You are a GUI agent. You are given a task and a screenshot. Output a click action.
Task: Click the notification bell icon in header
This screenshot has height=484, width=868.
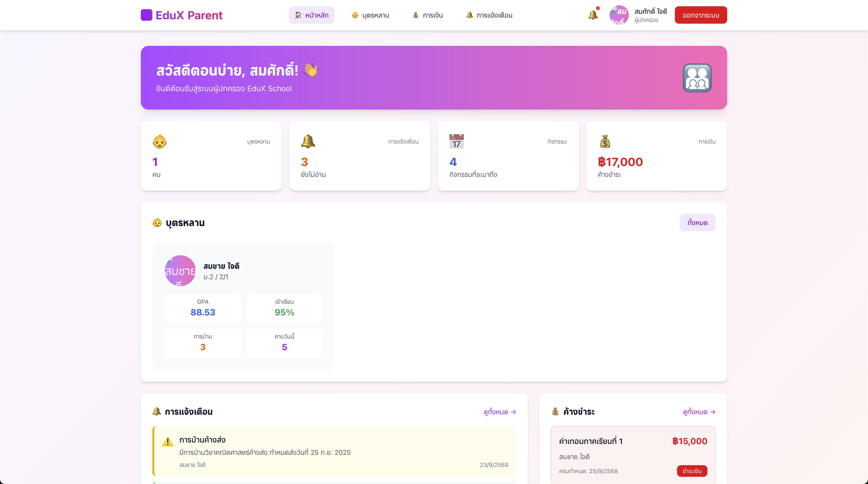pyautogui.click(x=593, y=15)
